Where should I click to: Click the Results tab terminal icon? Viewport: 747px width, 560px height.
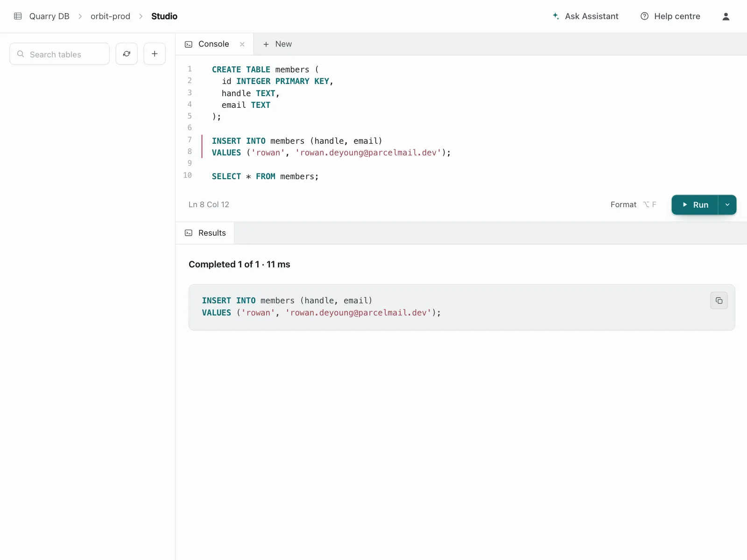[189, 233]
